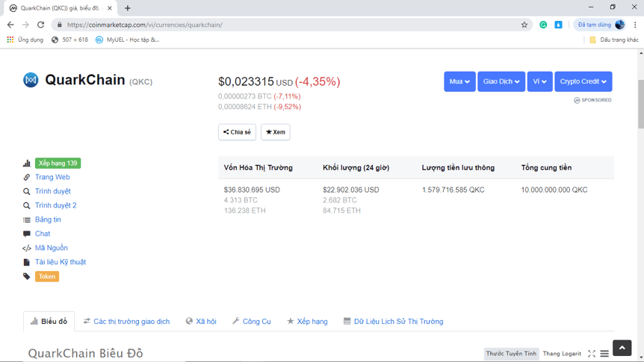The image size is (644, 362).
Task: Open the Trang Web link
Action: 52,177
